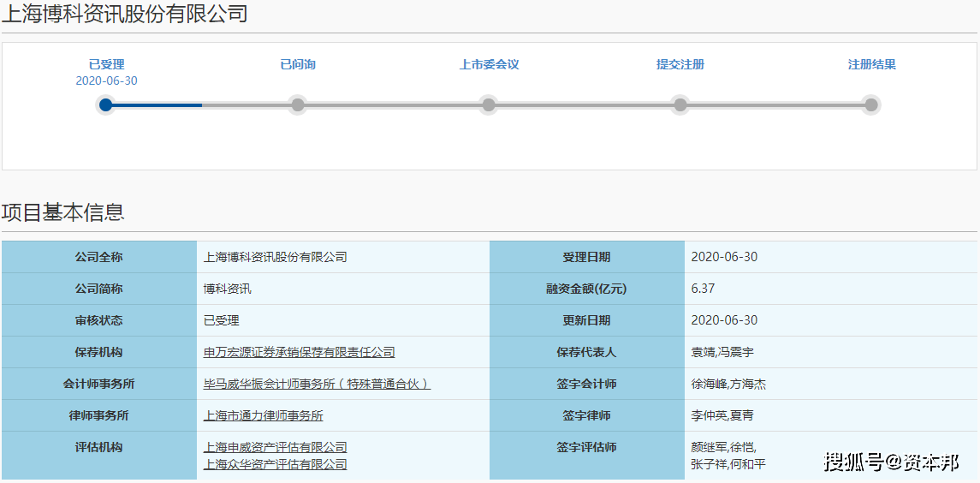The height and width of the screenshot is (483, 980).
Task: Click the 提交注册 progress step dot
Action: coord(680,104)
